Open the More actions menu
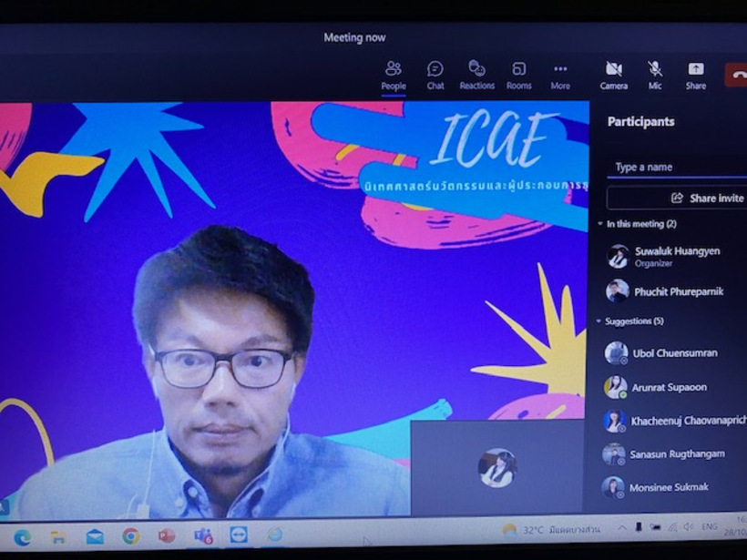747x560 pixels. pyautogui.click(x=560, y=75)
